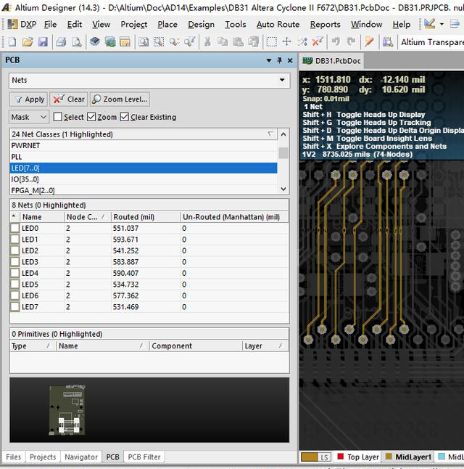Uncheck the Zoom checkbox

pos(91,117)
